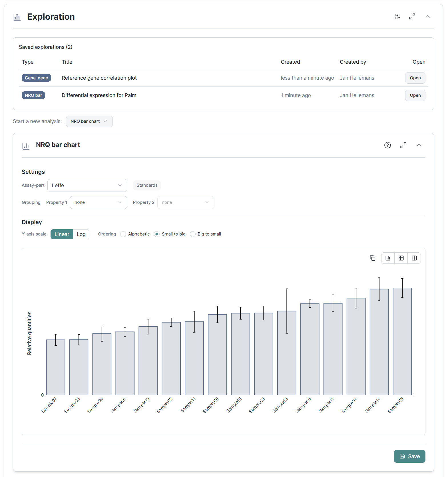Click the Reference gene correlation plot title
Screen dimensions: 448x477
tap(99, 78)
